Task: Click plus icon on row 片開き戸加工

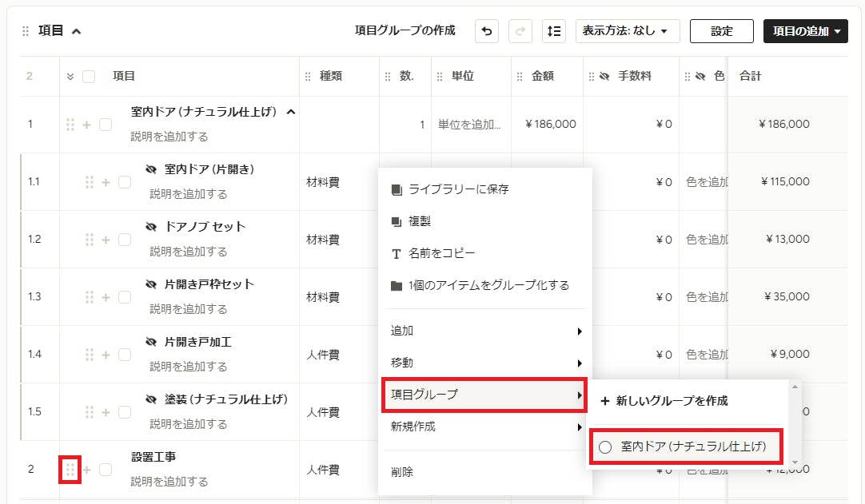Action: [106, 355]
